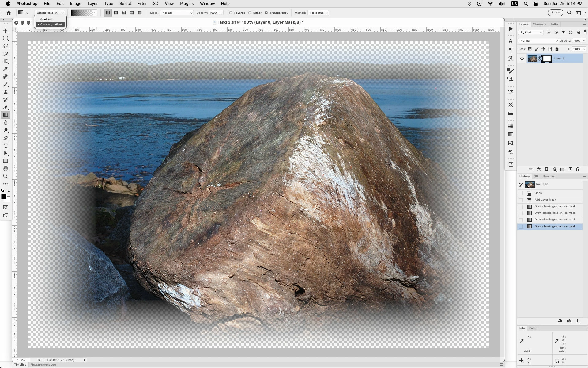Click the Share button

coord(555,13)
